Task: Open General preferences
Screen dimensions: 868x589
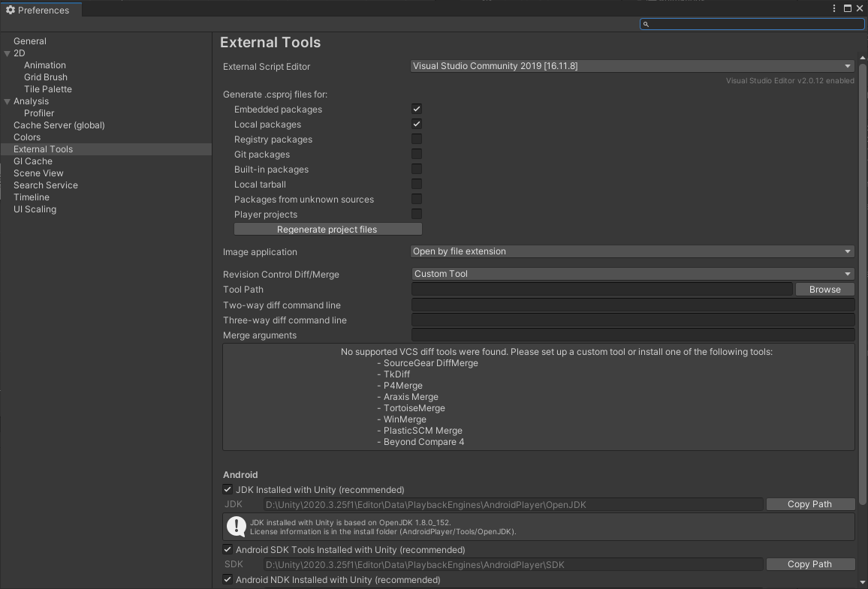Action: (x=30, y=41)
